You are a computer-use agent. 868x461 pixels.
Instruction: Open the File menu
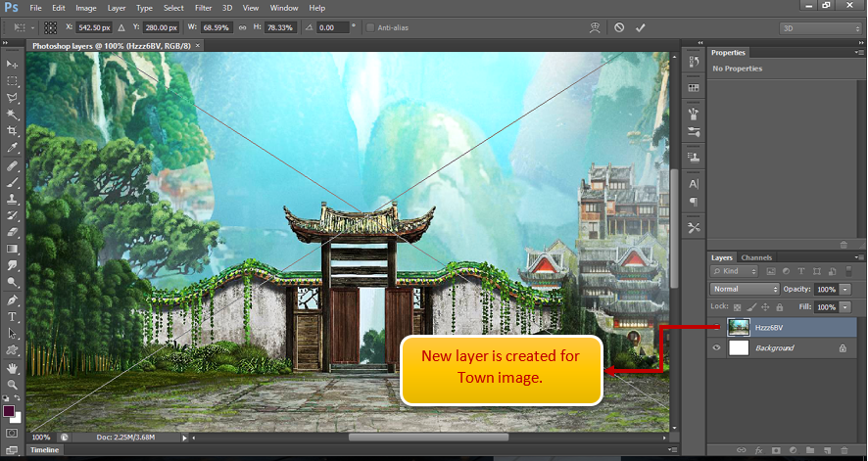tap(35, 8)
